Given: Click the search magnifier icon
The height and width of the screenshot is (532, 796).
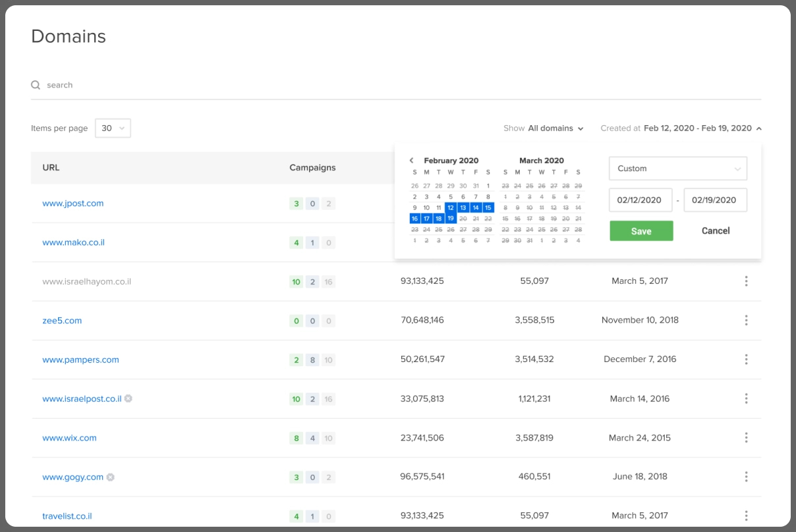Looking at the screenshot, I should (36, 85).
